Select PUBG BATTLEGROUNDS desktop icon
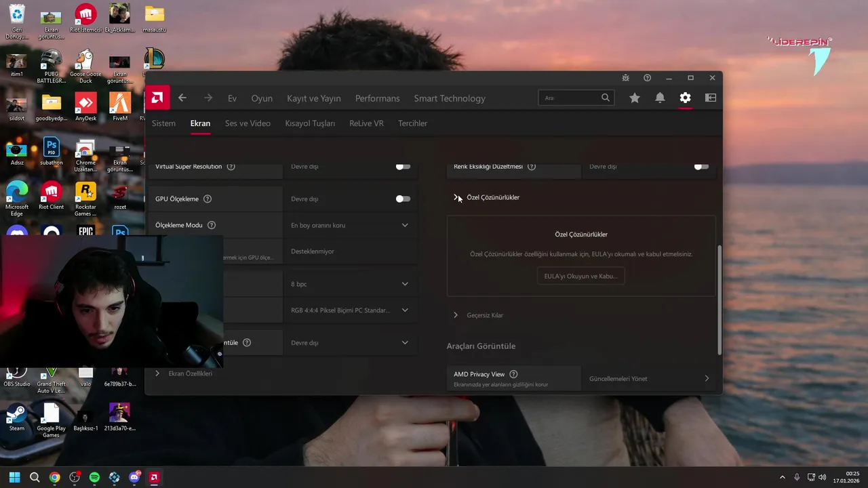This screenshot has width=868, height=488. coord(51,66)
